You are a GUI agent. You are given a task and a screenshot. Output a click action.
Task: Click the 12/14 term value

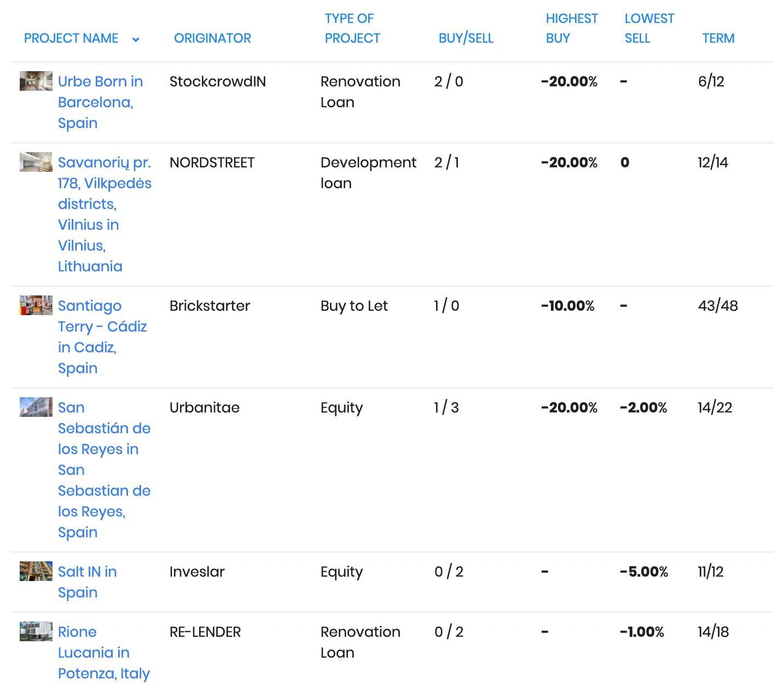tap(713, 162)
